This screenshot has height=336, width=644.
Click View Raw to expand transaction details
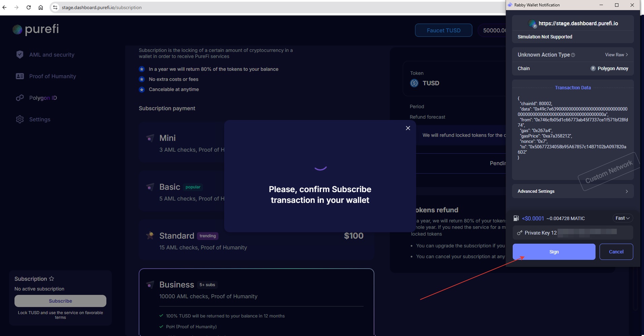click(x=615, y=55)
